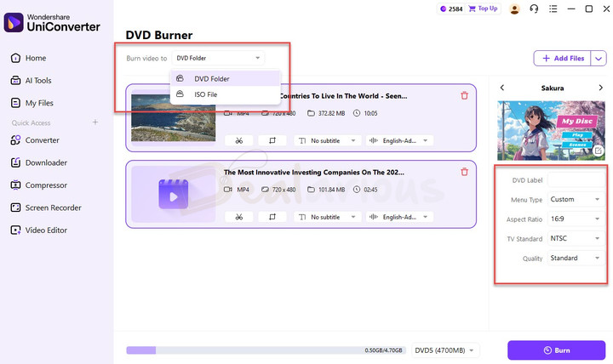Click the Wondershare UniConverter logo

tap(52, 23)
